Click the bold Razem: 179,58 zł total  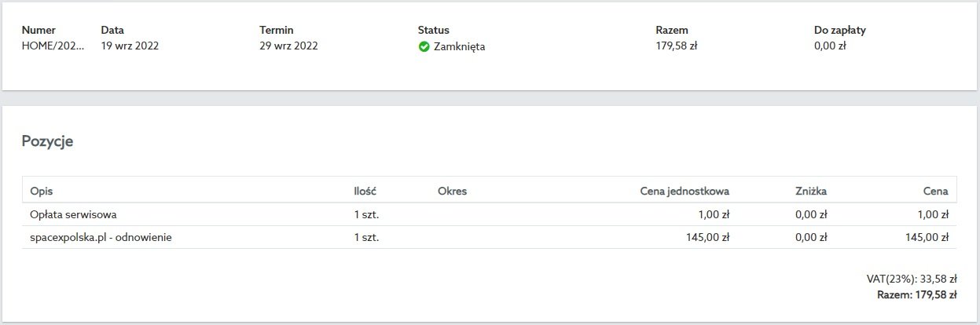coord(916,295)
